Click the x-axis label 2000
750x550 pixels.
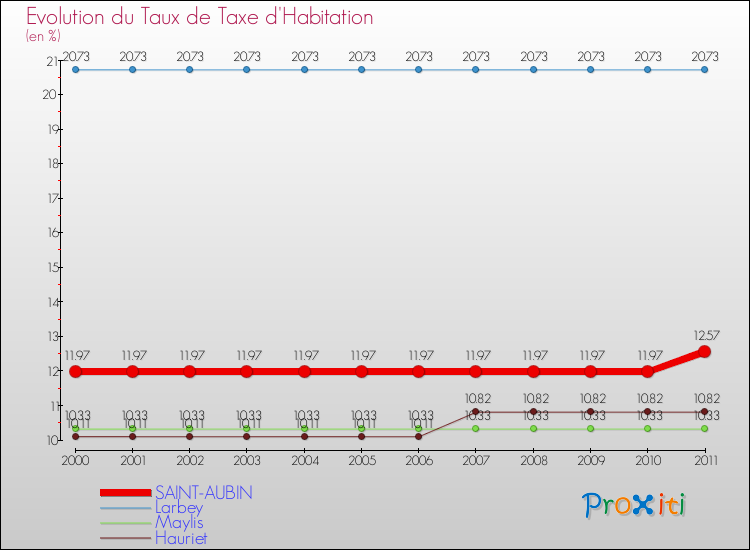75,460
